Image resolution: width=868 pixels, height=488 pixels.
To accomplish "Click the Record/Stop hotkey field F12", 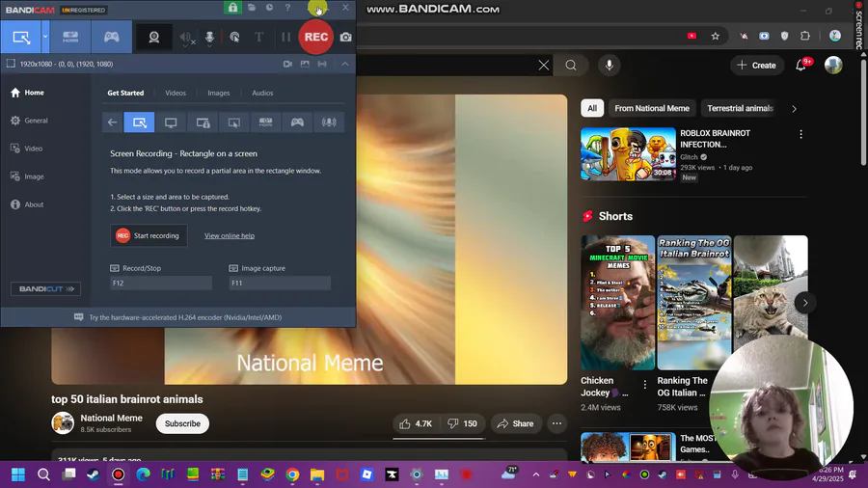I will tap(161, 283).
